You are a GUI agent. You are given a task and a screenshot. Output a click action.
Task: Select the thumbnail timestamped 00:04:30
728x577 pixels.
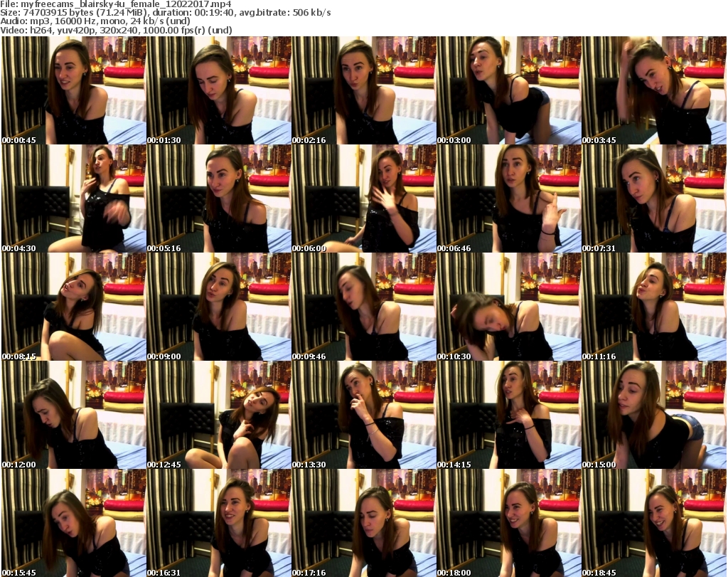(73, 198)
